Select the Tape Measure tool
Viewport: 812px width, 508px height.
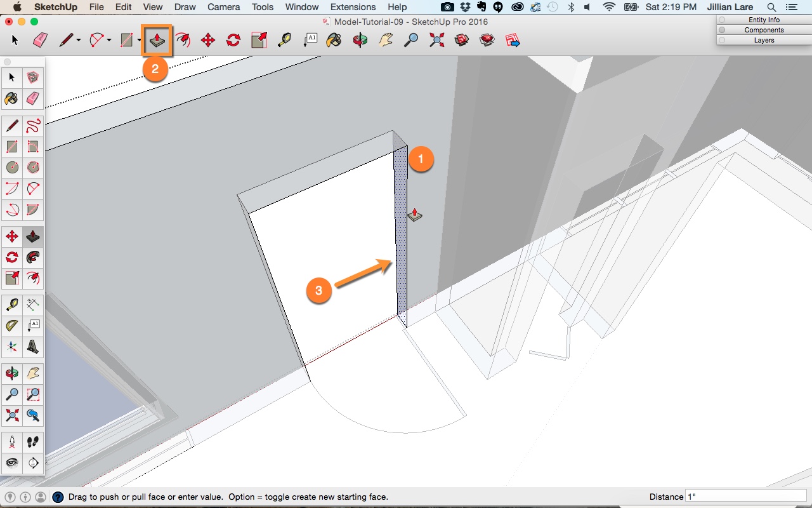(284, 39)
